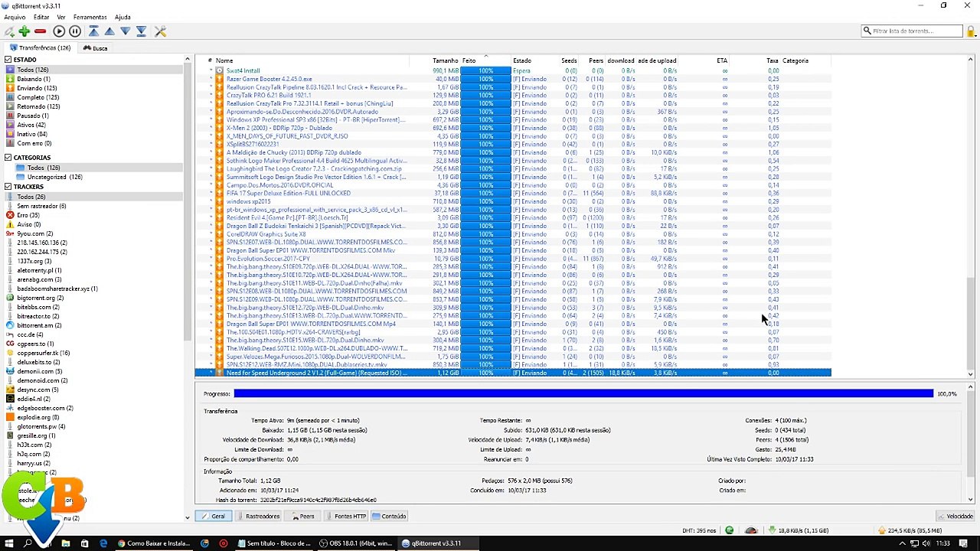Click the red minus delete torrent icon
980x551 pixels.
click(x=40, y=31)
